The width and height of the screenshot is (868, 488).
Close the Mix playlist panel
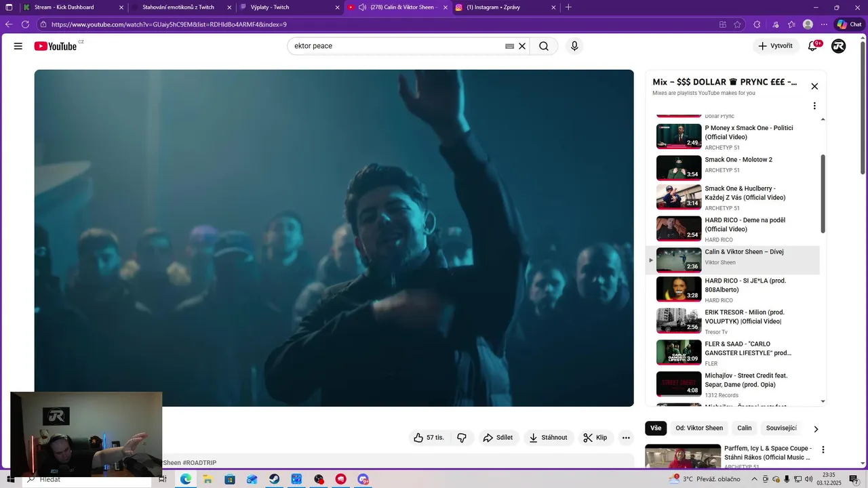[x=814, y=86]
